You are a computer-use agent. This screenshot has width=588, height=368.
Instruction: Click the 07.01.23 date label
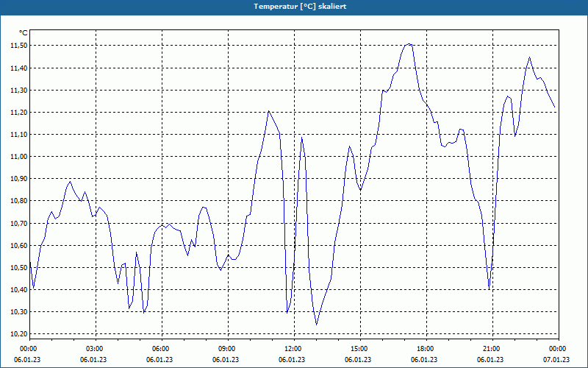[x=556, y=360]
